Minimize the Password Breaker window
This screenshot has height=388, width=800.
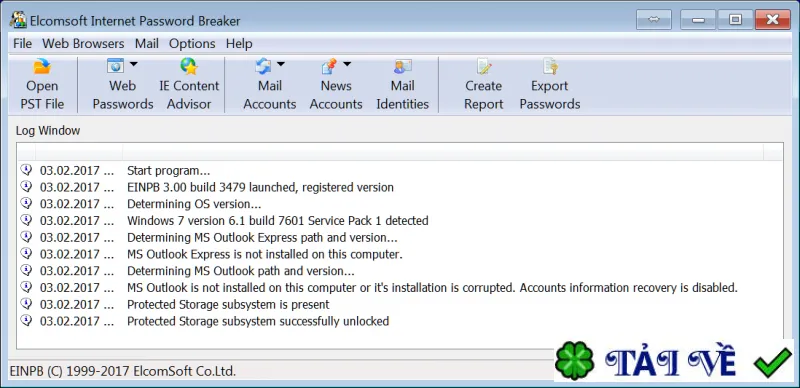pos(698,20)
